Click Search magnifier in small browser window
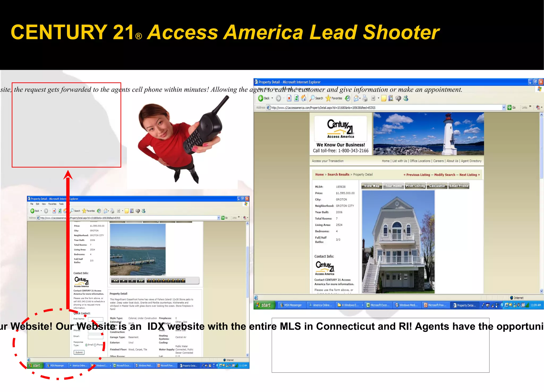This screenshot has height=392, width=544. tap(75, 211)
